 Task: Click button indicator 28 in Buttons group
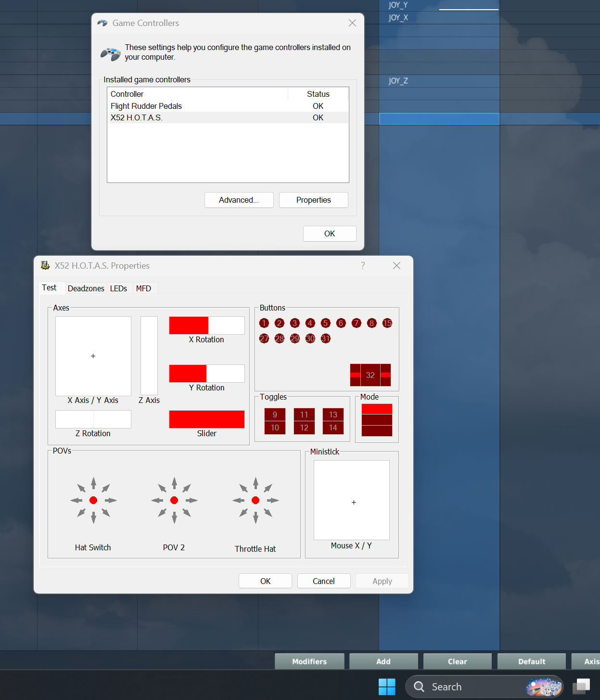point(280,338)
